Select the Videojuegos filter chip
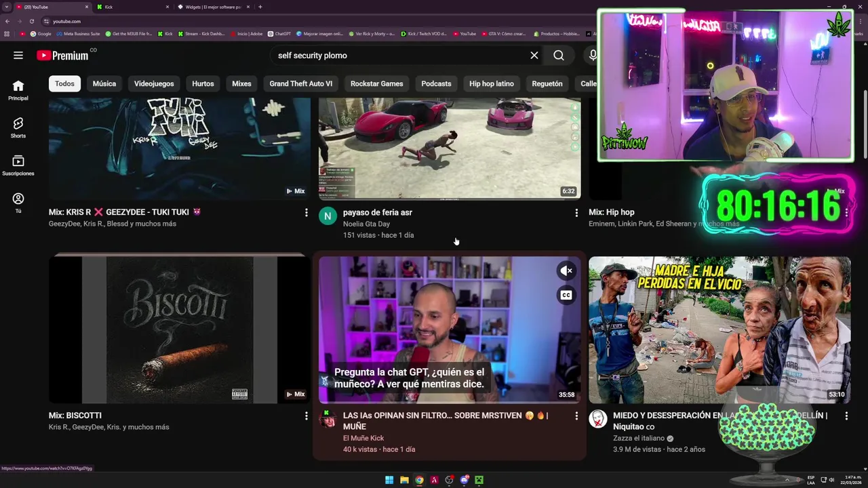Viewport: 868px width, 488px height. (154, 83)
